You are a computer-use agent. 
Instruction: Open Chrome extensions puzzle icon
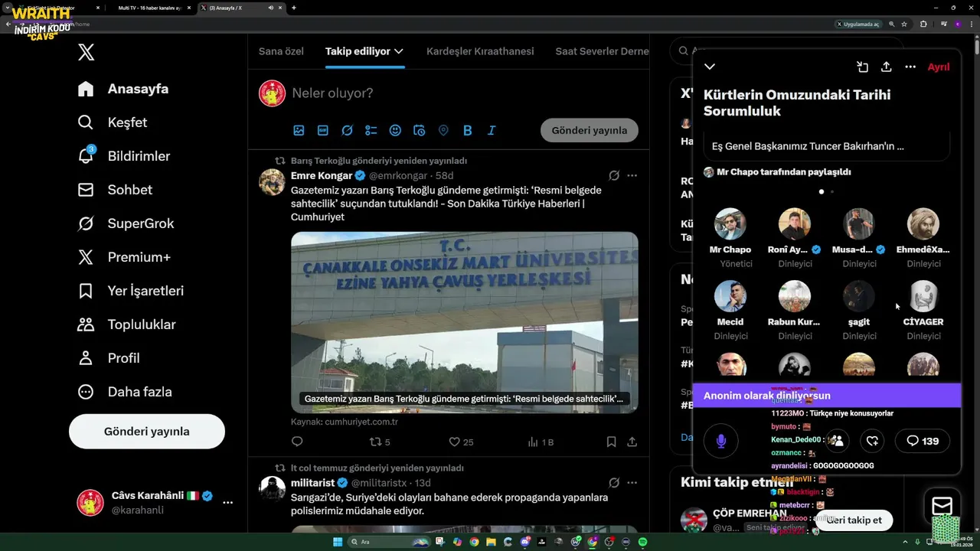click(923, 24)
